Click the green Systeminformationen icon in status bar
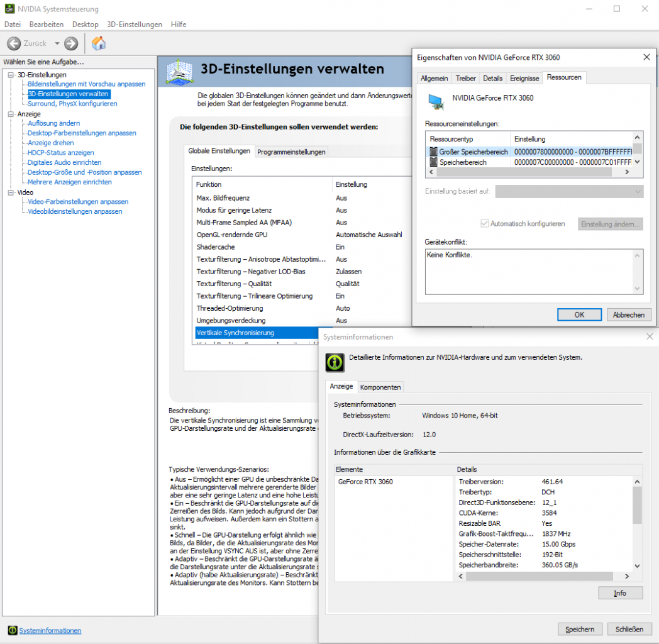This screenshot has height=644, width=659. pyautogui.click(x=13, y=630)
